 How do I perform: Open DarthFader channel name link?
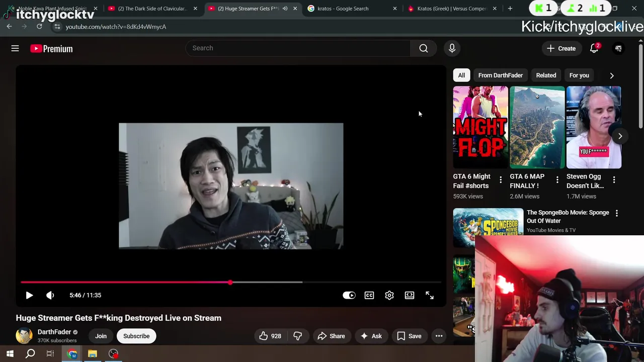[x=54, y=332]
